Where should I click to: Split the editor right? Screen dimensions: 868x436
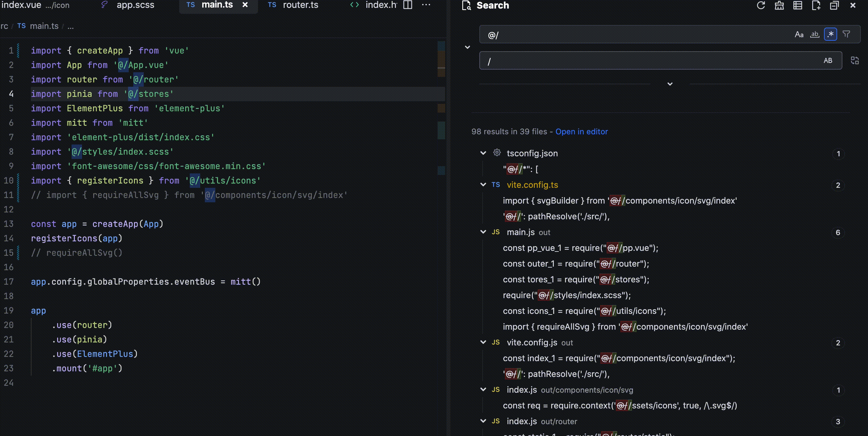click(x=408, y=5)
